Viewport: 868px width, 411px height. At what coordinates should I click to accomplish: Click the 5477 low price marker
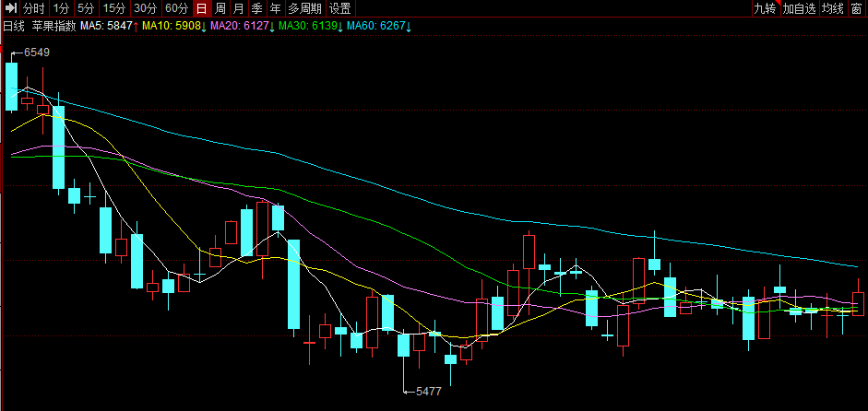(428, 392)
